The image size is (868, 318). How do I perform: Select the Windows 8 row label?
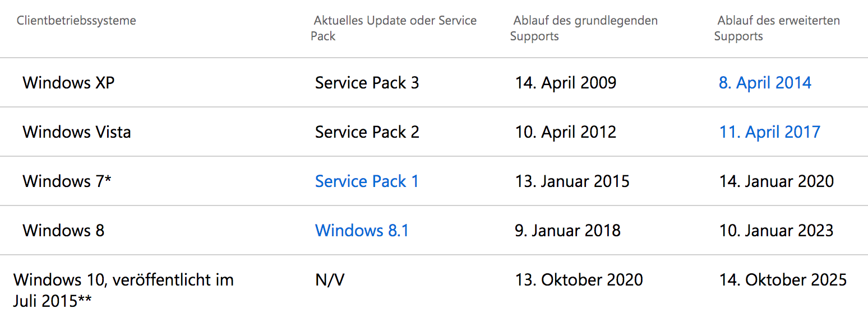[63, 231]
